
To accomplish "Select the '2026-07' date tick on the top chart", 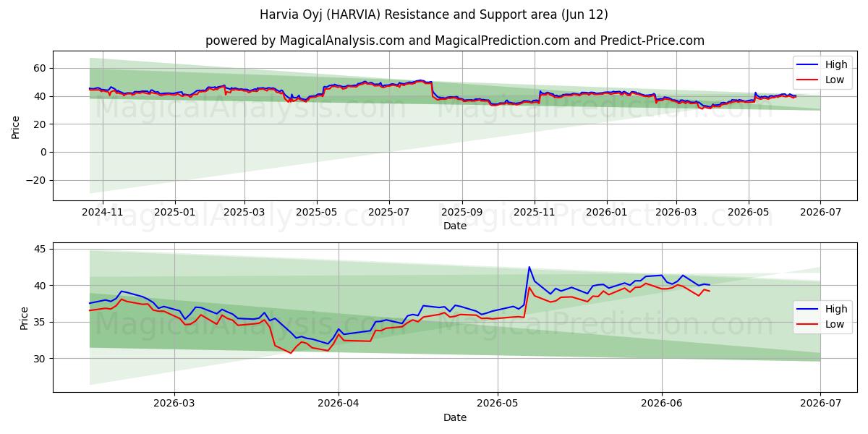I will click(x=820, y=213).
